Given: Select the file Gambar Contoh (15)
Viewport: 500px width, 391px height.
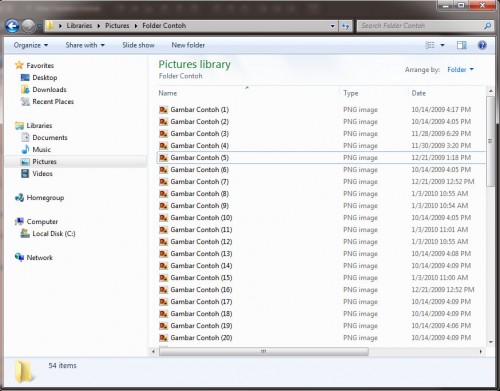Looking at the screenshot, I should click(321, 278).
